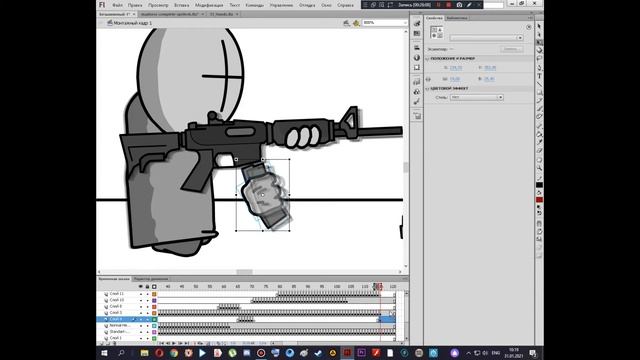Open the Модификация menu
The height and width of the screenshot is (360, 640).
coord(209,5)
